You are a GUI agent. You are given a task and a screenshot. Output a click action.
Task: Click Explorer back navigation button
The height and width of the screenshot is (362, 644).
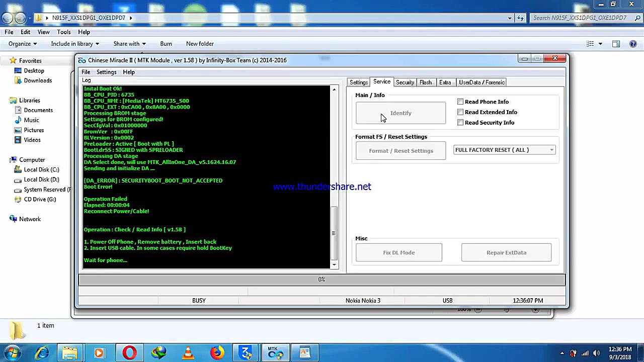[7, 18]
